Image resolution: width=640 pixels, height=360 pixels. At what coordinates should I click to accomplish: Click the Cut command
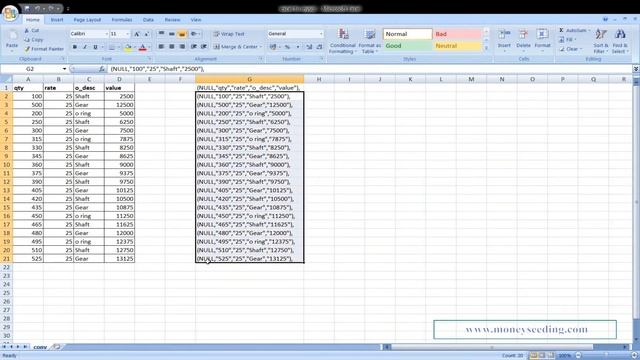[x=32, y=31]
